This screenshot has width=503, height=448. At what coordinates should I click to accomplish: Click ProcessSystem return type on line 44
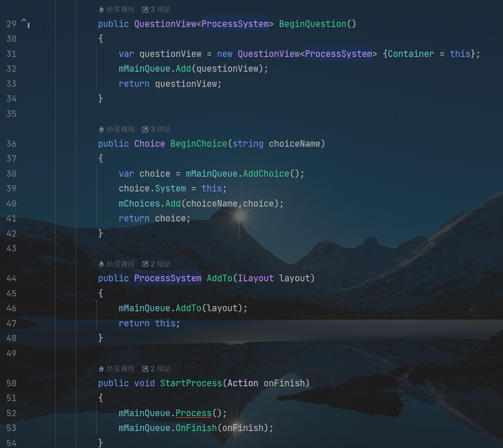[168, 278]
